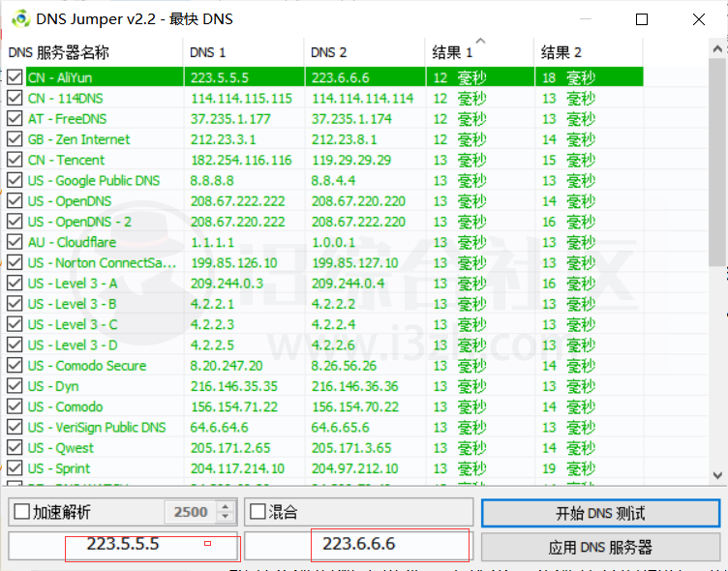The width and height of the screenshot is (728, 571).
Task: Uncheck the US - OpenDNS - 2 checkbox
Action: tap(15, 222)
